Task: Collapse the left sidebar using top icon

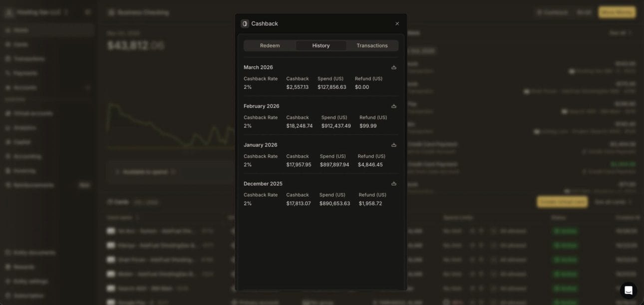Action: 88,12
